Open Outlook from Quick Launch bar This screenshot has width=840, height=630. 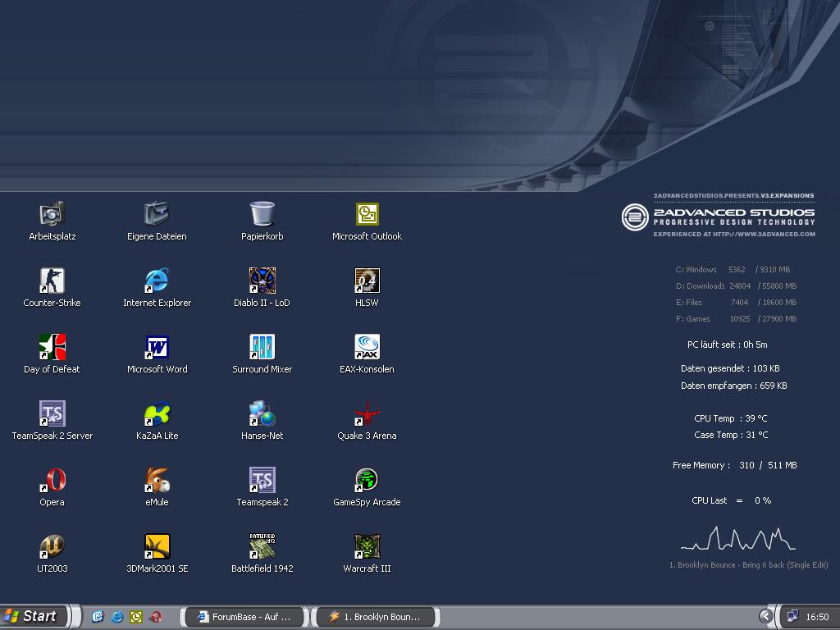[136, 617]
